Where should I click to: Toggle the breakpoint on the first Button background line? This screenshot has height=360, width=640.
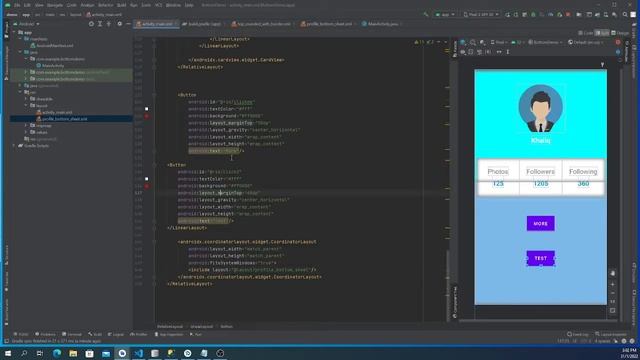click(x=147, y=116)
